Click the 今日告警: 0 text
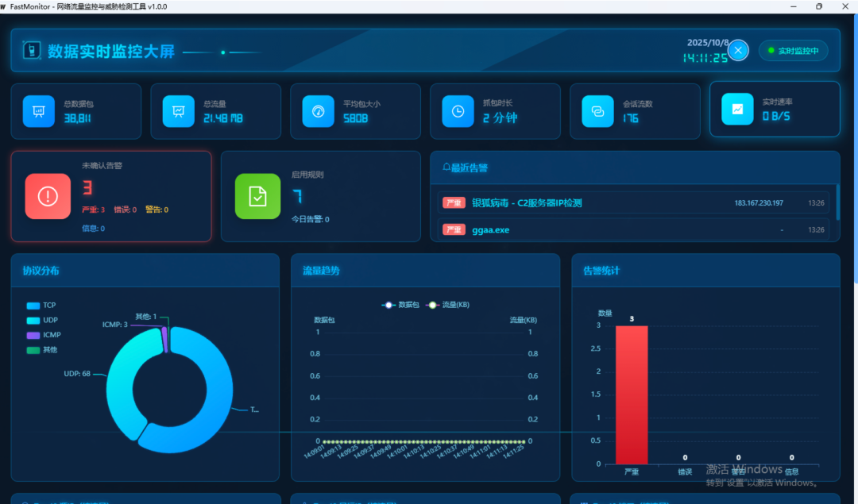858x504 pixels. 311,219
